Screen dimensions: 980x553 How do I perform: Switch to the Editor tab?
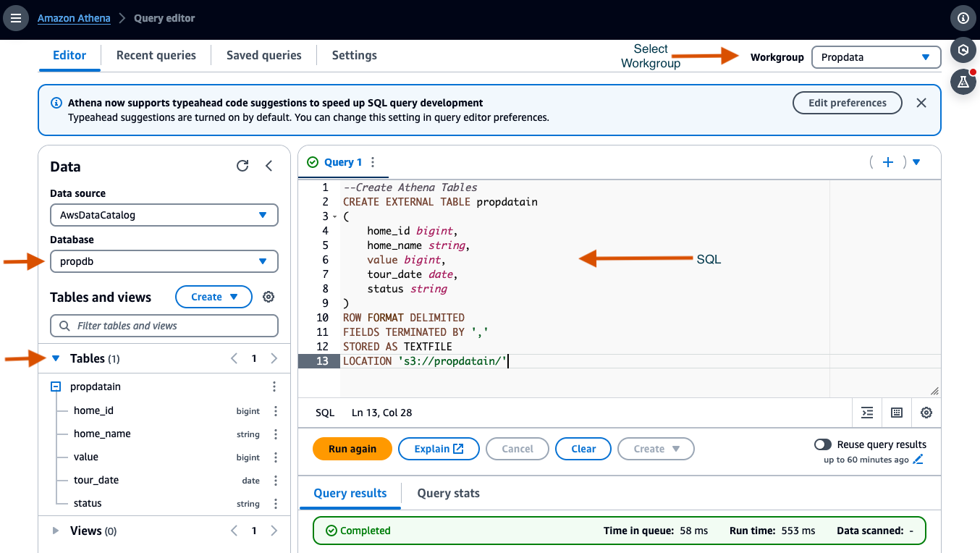point(69,55)
